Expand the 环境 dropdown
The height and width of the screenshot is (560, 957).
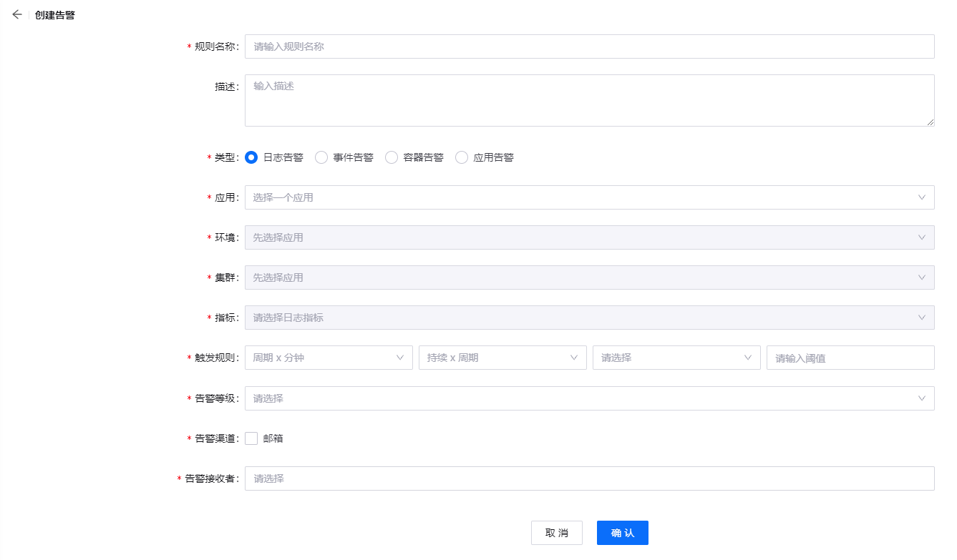[589, 237]
